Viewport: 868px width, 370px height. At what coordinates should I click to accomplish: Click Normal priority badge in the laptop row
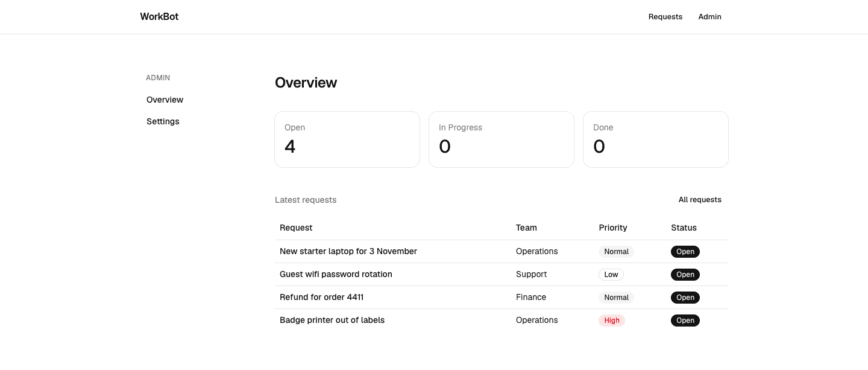(616, 252)
